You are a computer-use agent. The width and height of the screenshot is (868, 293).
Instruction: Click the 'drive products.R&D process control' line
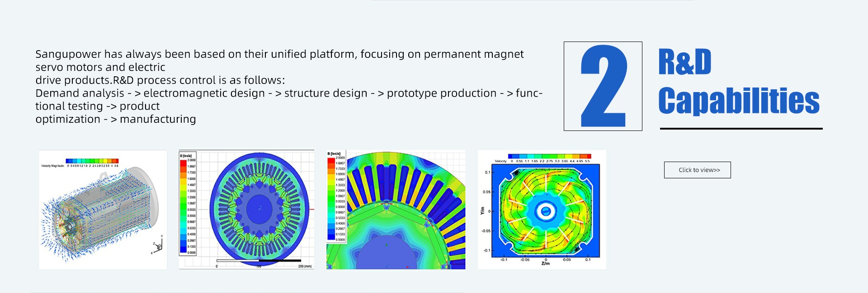coord(160,80)
